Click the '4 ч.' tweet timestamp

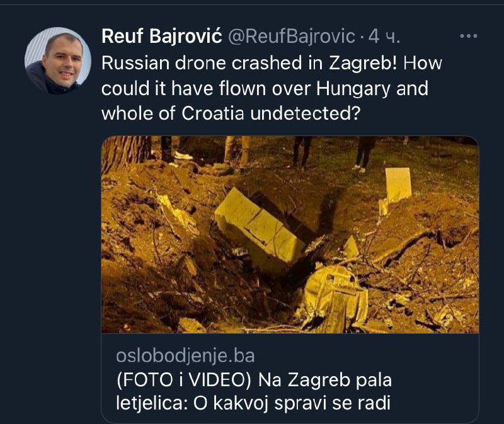pyautogui.click(x=384, y=37)
